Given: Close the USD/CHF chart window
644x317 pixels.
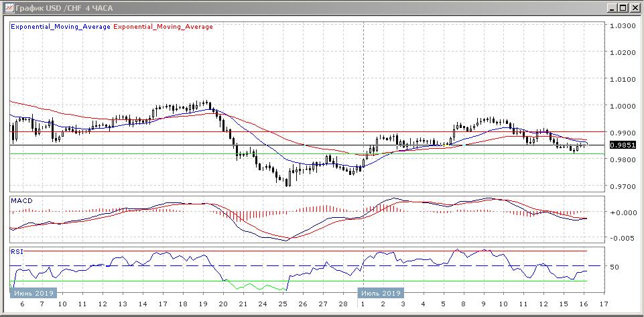Looking at the screenshot, I should pyautogui.click(x=635, y=7).
